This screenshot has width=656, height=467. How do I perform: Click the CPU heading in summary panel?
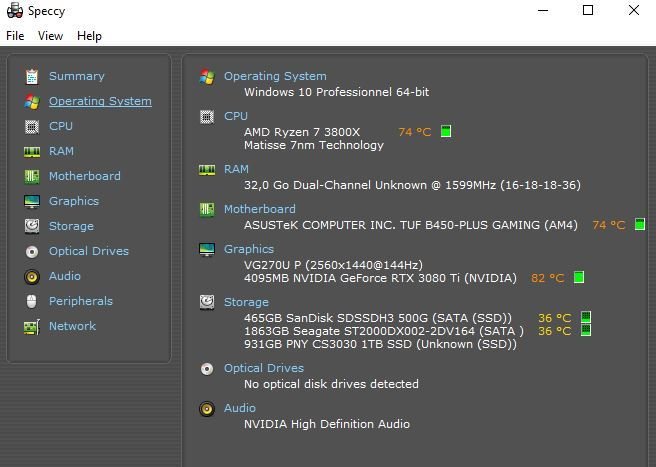[x=236, y=116]
